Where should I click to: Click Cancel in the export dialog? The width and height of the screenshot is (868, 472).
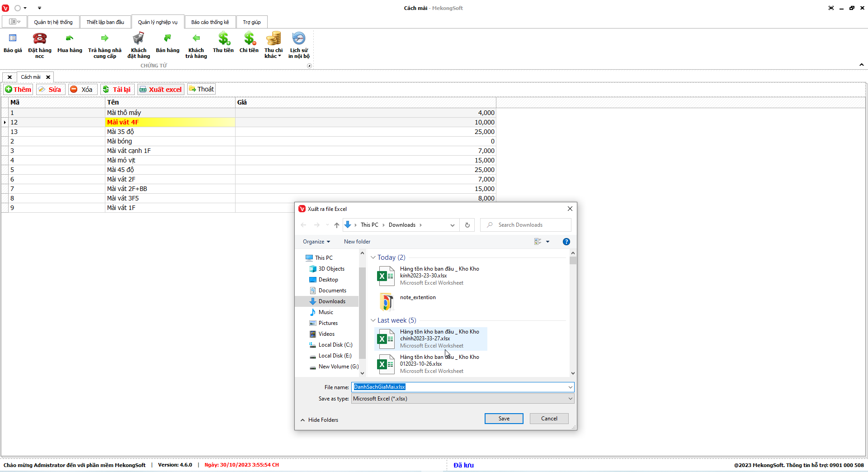(549, 419)
